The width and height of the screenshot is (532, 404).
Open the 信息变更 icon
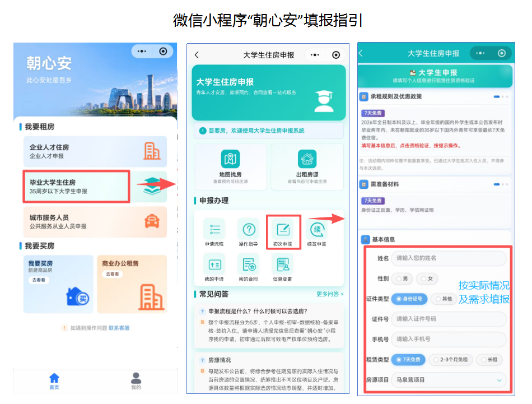click(x=283, y=264)
